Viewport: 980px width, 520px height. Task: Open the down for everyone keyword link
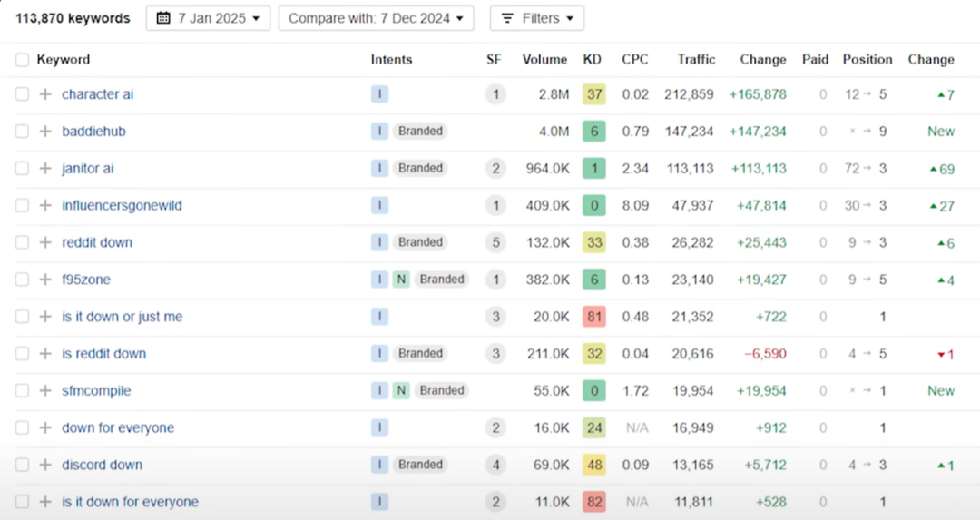click(x=118, y=428)
